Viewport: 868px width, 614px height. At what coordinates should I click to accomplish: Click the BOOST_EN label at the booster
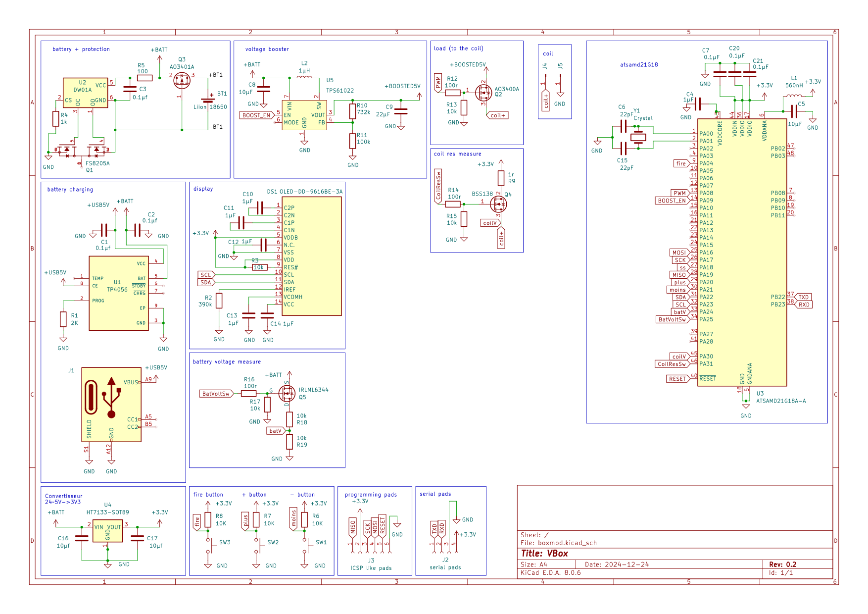click(x=257, y=115)
